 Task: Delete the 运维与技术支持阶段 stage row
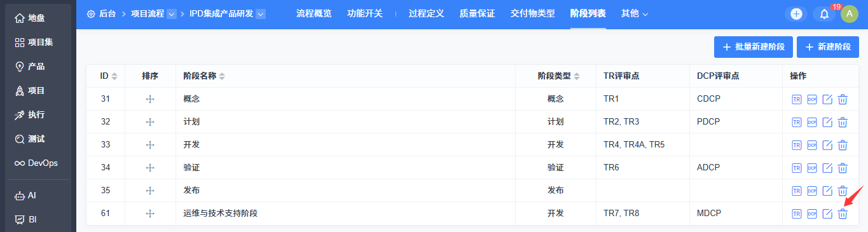click(843, 214)
